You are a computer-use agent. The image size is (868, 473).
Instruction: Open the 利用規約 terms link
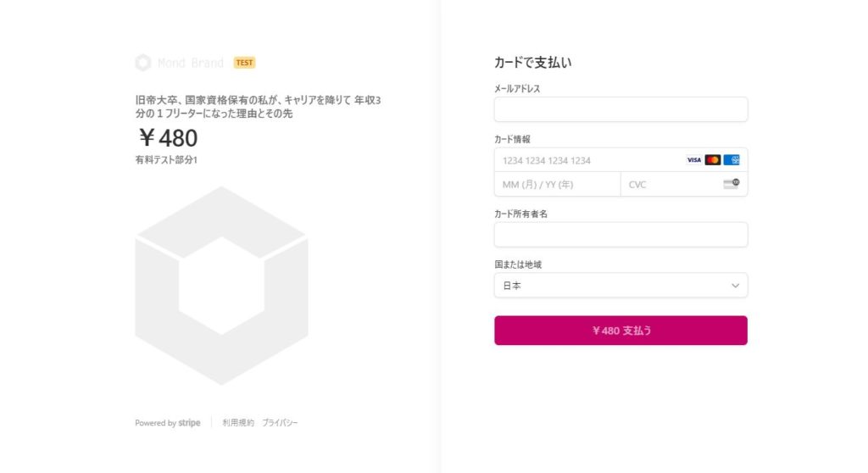pos(238,423)
